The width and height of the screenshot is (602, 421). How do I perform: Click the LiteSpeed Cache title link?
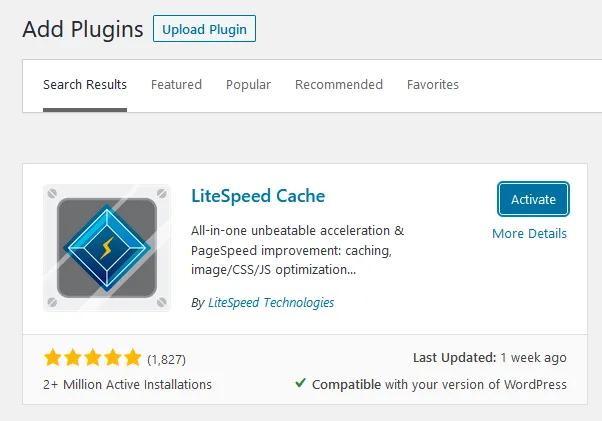[x=258, y=196]
